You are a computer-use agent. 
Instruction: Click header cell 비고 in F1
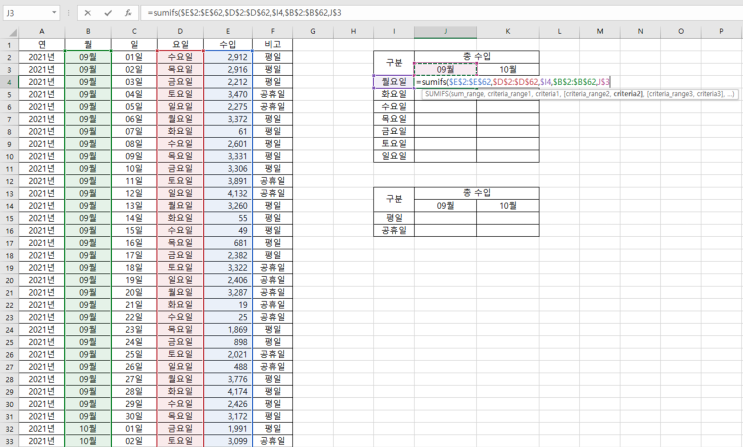272,45
